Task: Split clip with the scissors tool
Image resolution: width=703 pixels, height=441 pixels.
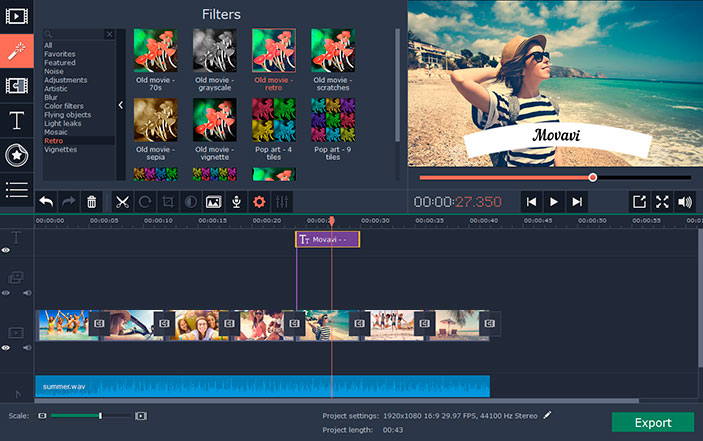Action: click(121, 201)
